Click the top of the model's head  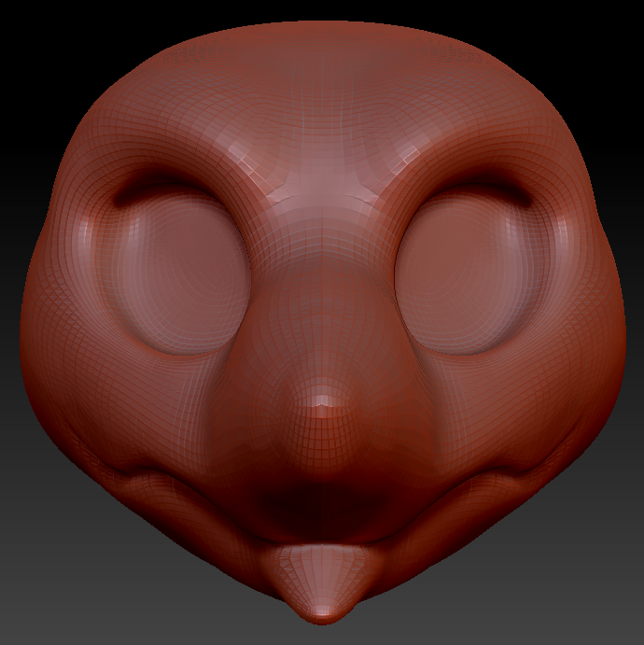point(322,37)
